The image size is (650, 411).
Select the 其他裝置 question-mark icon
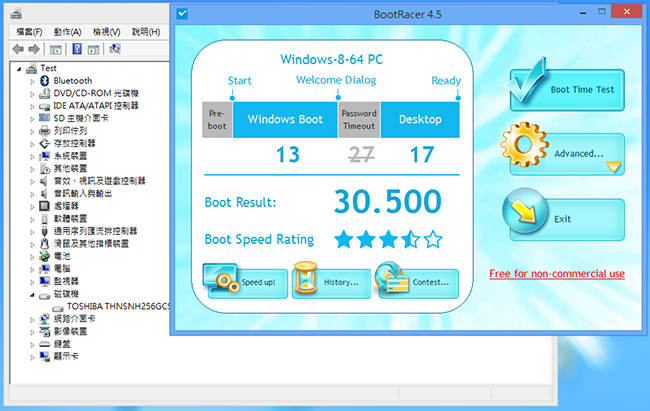click(44, 168)
